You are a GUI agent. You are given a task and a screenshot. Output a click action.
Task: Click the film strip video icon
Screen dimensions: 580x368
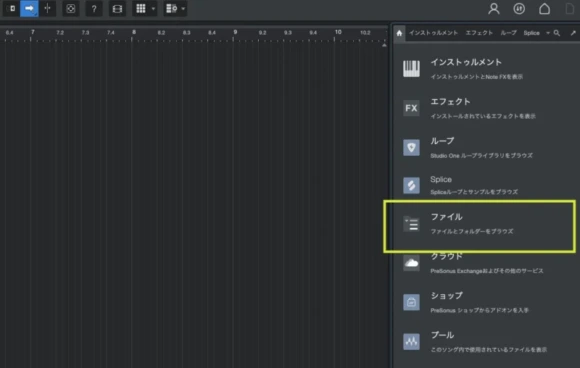117,9
